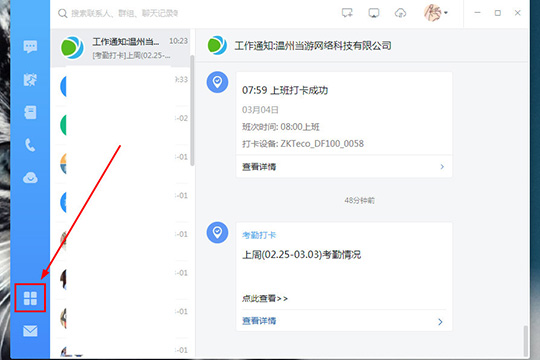
Task: Click the 03月04日 date text
Action: click(260, 110)
